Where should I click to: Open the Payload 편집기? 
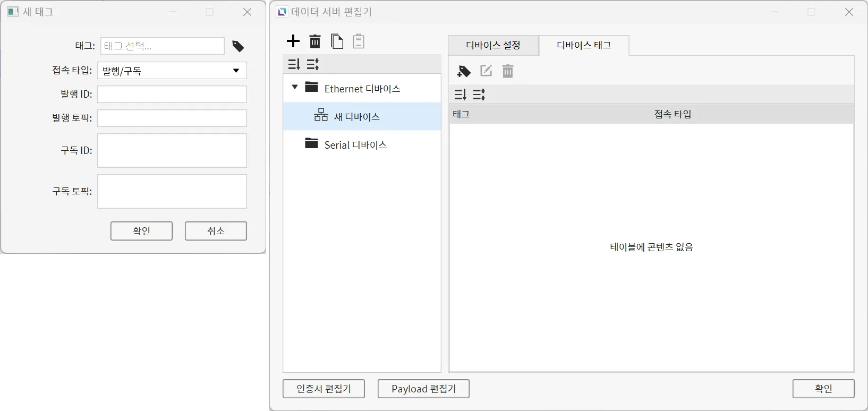click(423, 389)
